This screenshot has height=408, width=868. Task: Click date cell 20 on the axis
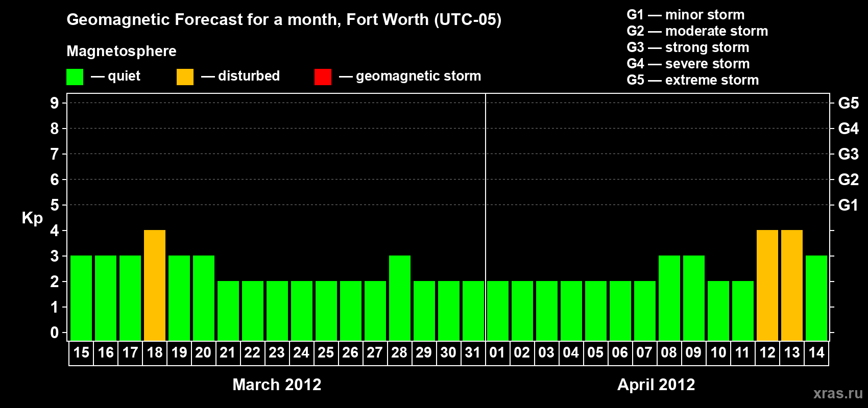(x=203, y=353)
